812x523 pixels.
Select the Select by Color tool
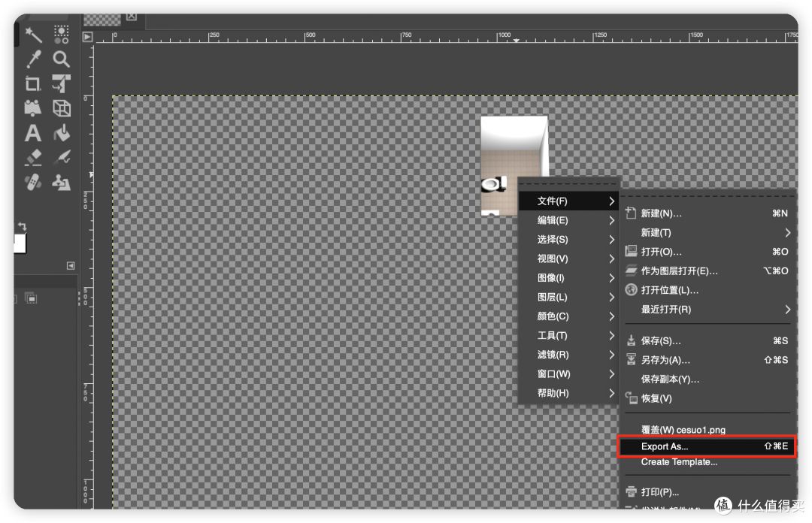(x=61, y=35)
